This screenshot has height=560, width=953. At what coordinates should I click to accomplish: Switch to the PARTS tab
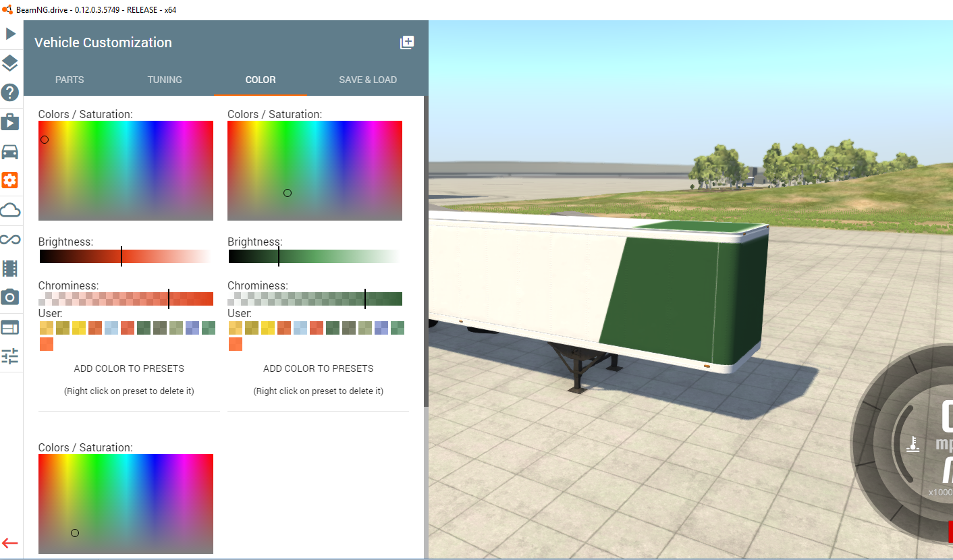70,80
